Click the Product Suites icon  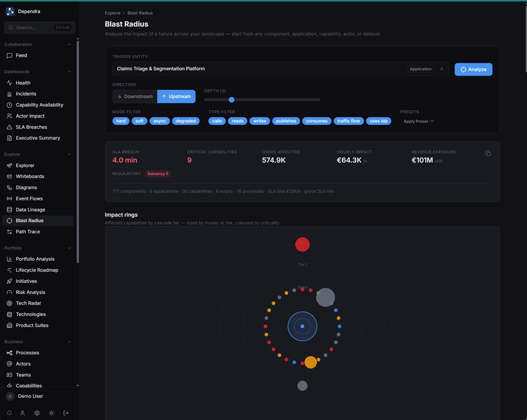9,325
